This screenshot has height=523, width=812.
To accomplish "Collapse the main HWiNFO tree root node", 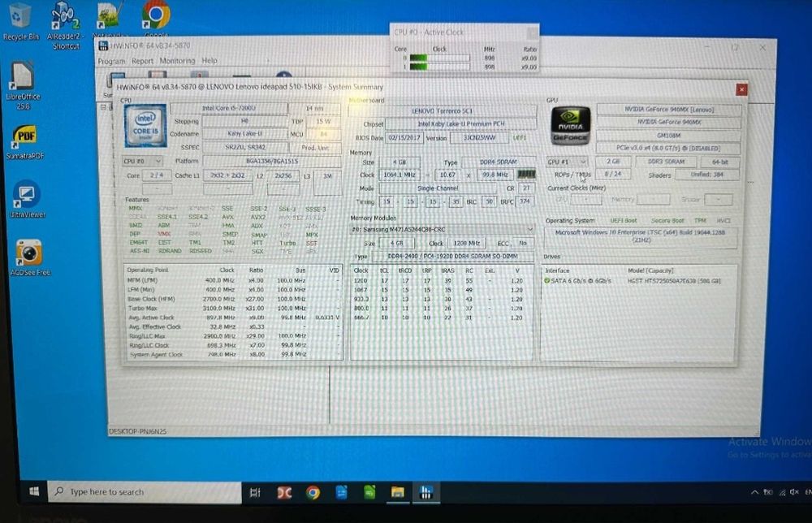I will 103,107.
